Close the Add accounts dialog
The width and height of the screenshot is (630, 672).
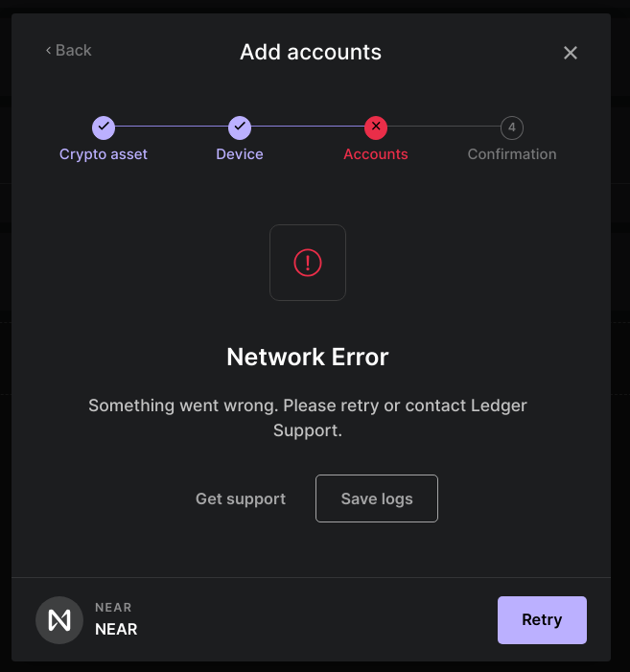(x=571, y=53)
